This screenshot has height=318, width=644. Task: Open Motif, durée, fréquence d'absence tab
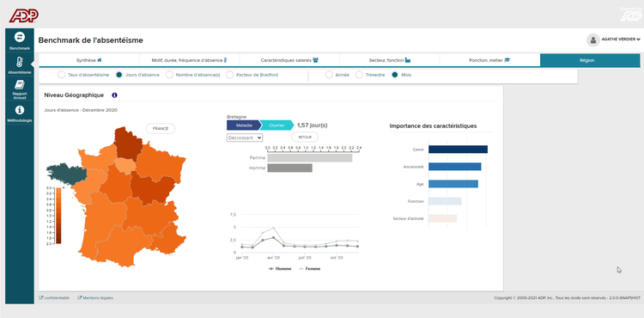189,60
